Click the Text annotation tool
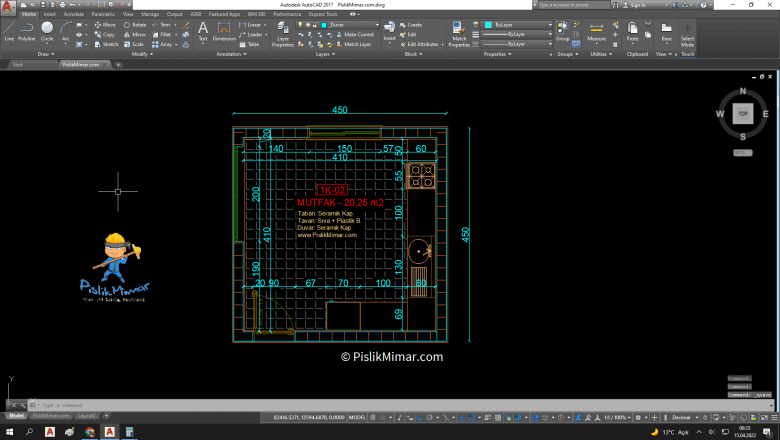The width and height of the screenshot is (780, 440). pos(202,30)
